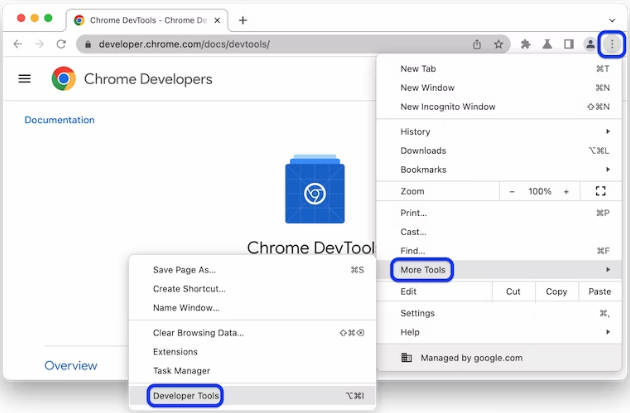Choose New Incognito Window
The width and height of the screenshot is (630, 413).
(499, 106)
